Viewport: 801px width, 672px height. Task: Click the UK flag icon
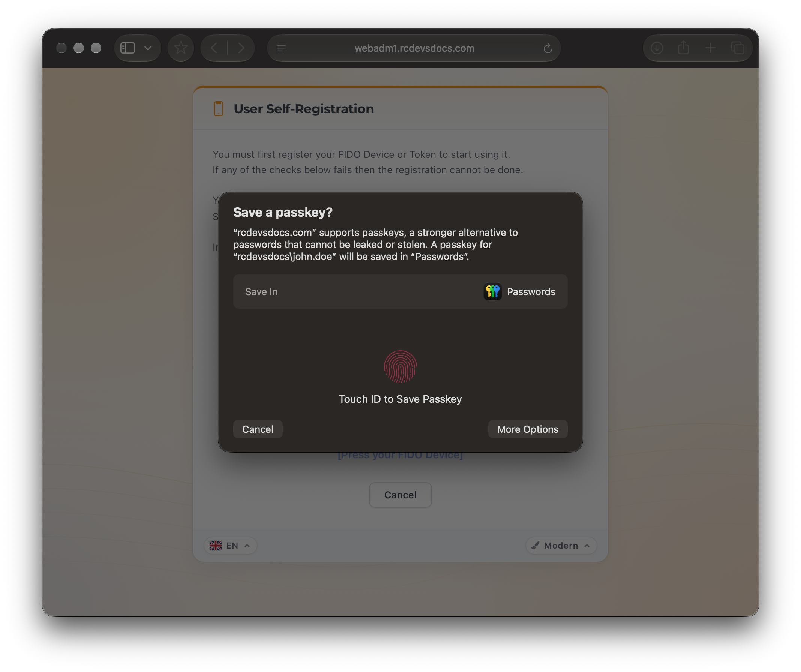click(216, 546)
